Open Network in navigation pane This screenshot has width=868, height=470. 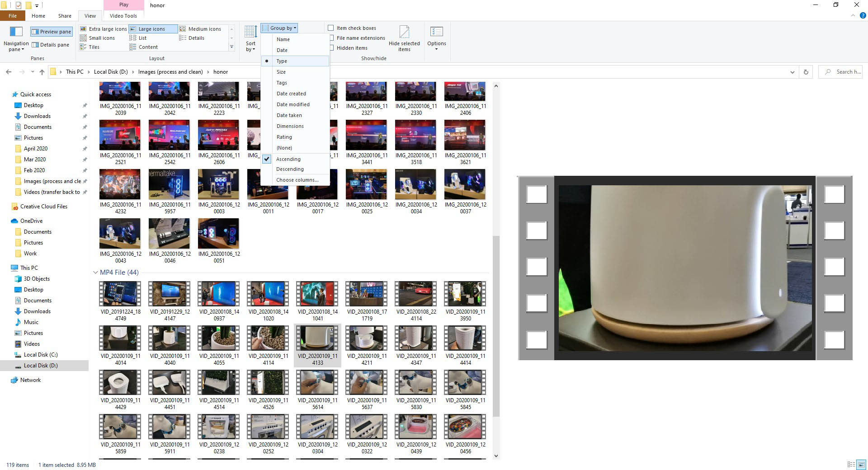click(30, 380)
